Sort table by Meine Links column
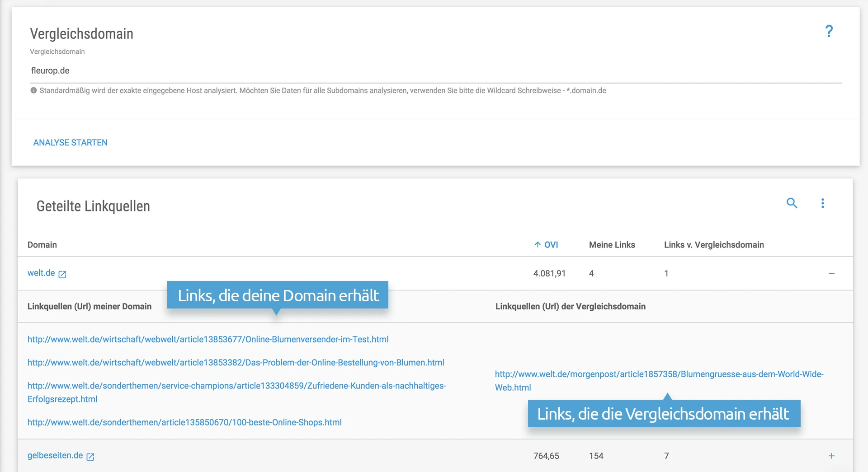Screen dimensions: 868x472 click(x=612, y=245)
